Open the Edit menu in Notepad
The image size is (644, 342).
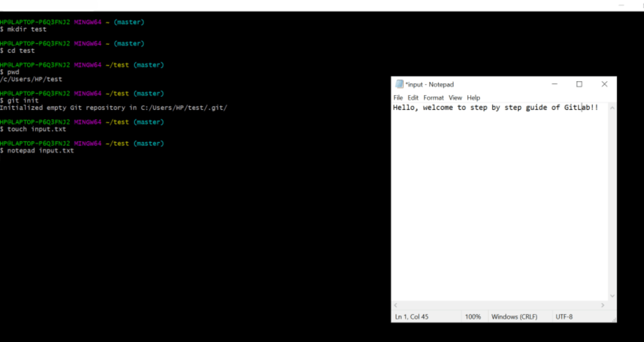click(x=413, y=98)
